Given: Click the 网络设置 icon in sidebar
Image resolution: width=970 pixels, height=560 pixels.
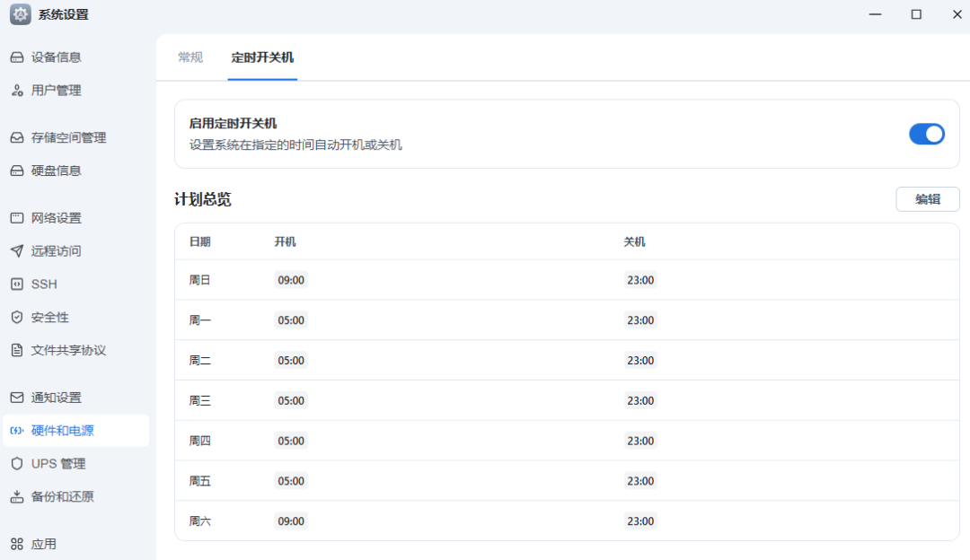Looking at the screenshot, I should 16,218.
